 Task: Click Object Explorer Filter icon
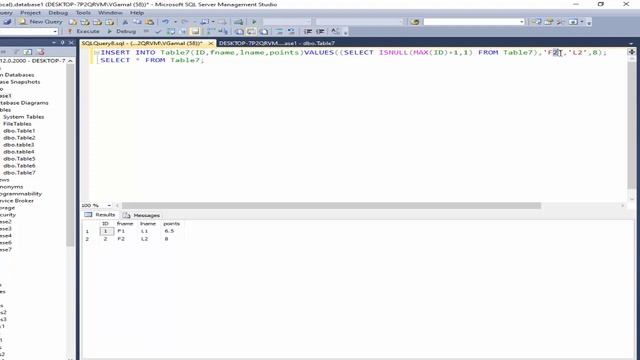(x=17, y=52)
